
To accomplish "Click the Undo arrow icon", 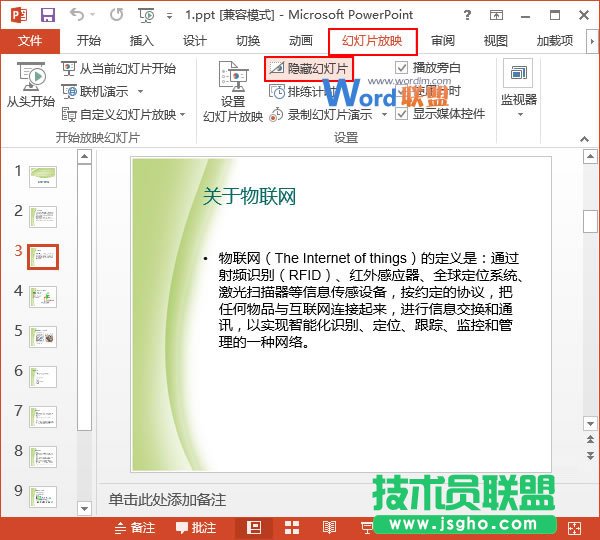I will pyautogui.click(x=77, y=15).
